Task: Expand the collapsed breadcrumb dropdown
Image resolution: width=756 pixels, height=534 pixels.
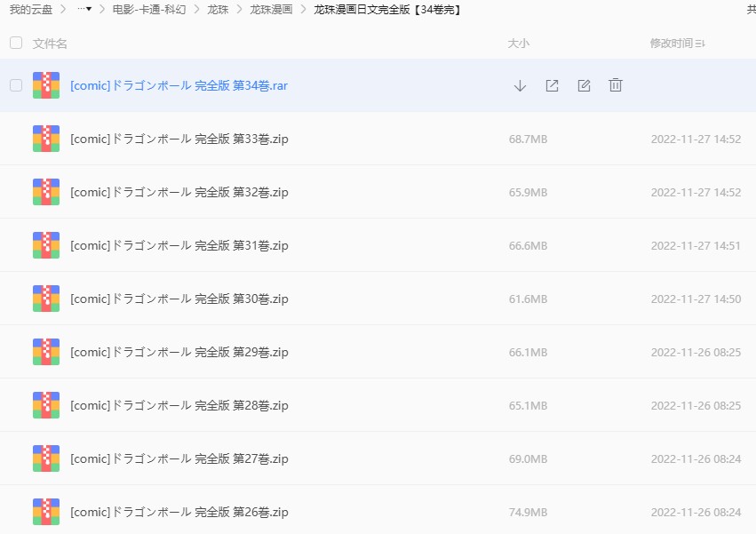Action: [83, 9]
